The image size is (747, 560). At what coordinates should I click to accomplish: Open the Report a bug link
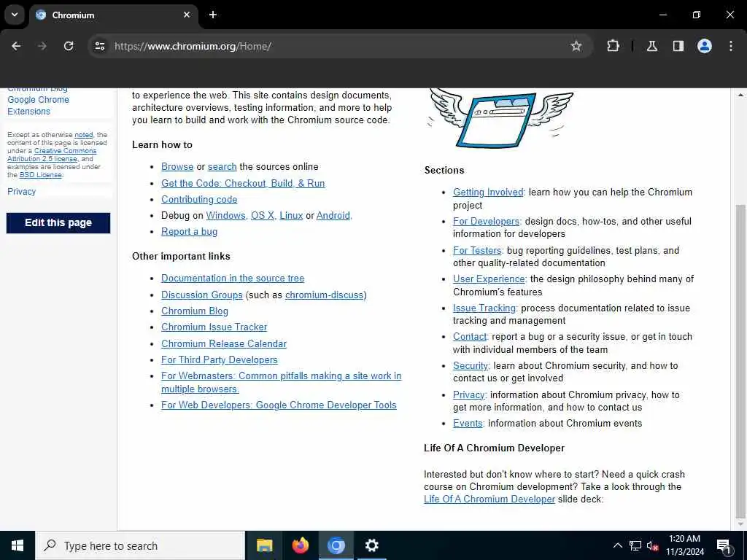[189, 231]
